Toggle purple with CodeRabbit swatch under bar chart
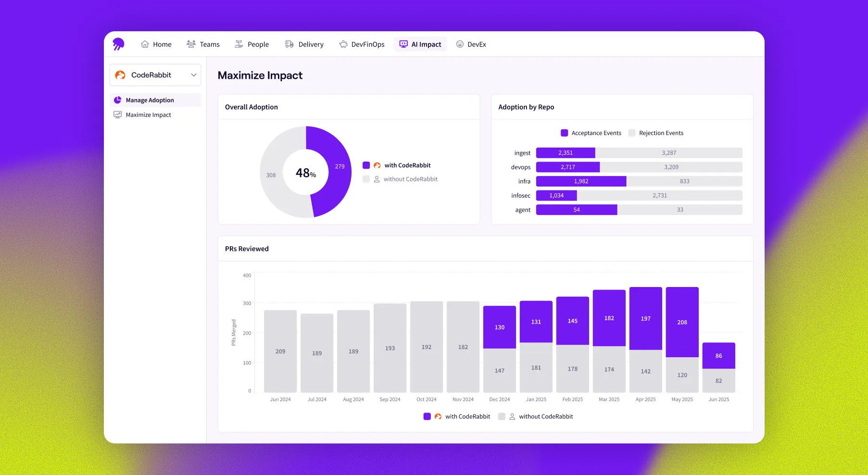 [x=427, y=417]
